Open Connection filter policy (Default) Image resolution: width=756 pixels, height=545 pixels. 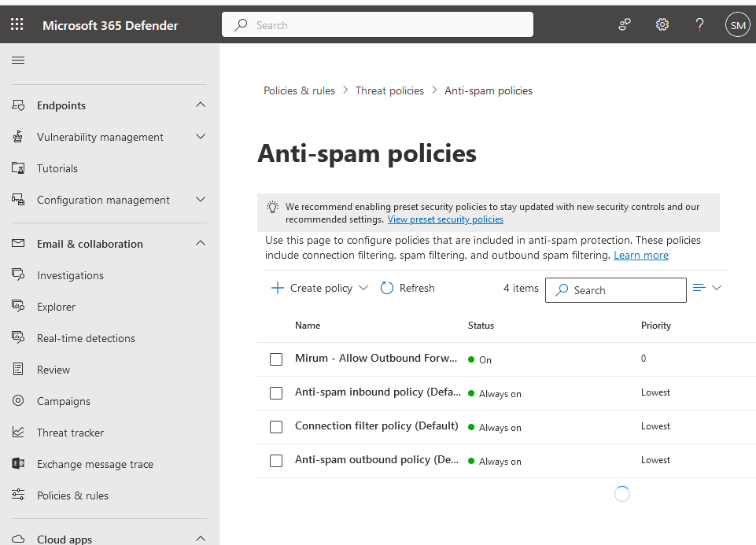click(x=377, y=426)
